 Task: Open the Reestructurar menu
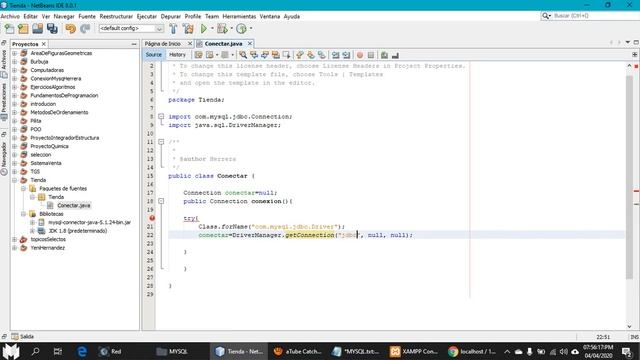[116, 16]
